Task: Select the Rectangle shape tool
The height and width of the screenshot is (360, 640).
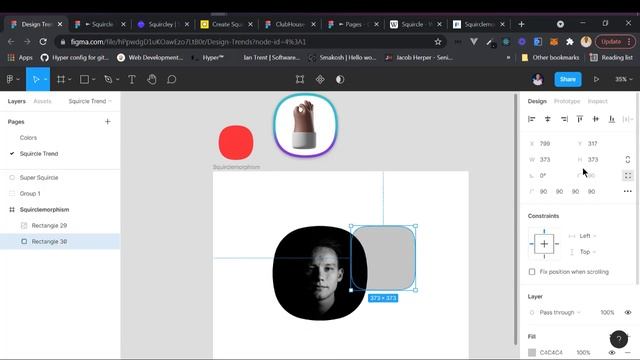Action: (84, 79)
